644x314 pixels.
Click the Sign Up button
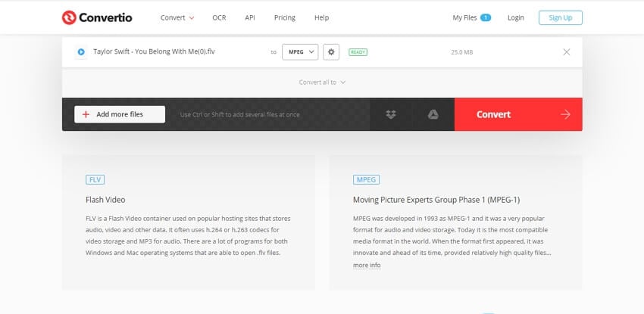[560, 17]
